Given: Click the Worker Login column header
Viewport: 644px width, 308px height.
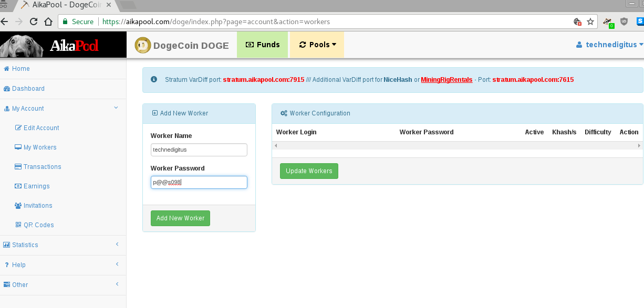Looking at the screenshot, I should point(296,132).
